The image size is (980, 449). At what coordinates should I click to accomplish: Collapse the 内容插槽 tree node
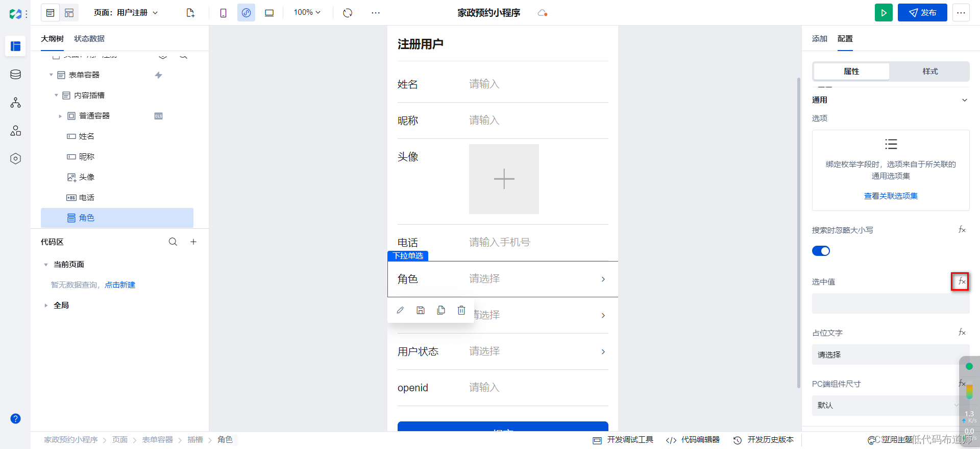tap(56, 96)
